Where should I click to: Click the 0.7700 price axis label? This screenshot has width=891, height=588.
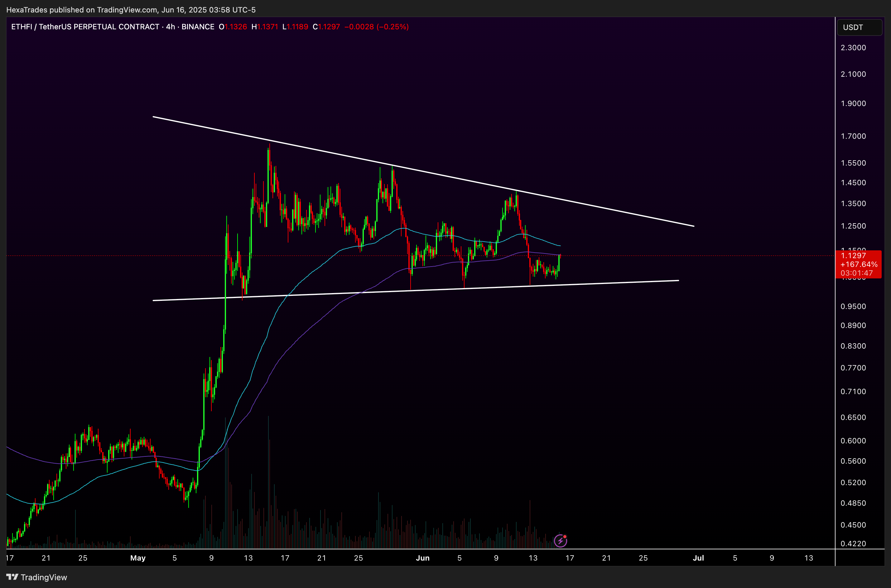(853, 368)
